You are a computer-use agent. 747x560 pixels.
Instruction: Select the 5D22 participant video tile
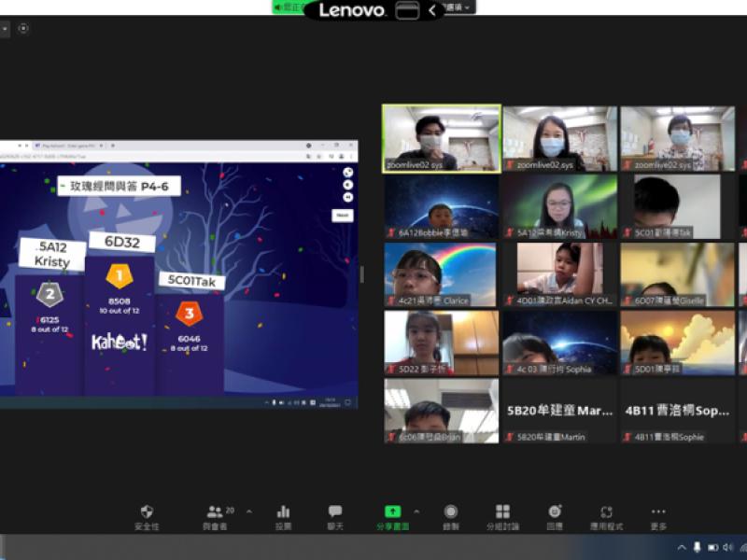point(442,343)
